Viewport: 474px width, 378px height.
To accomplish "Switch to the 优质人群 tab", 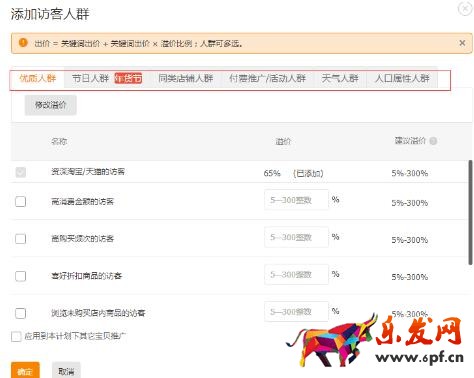I will click(37, 78).
